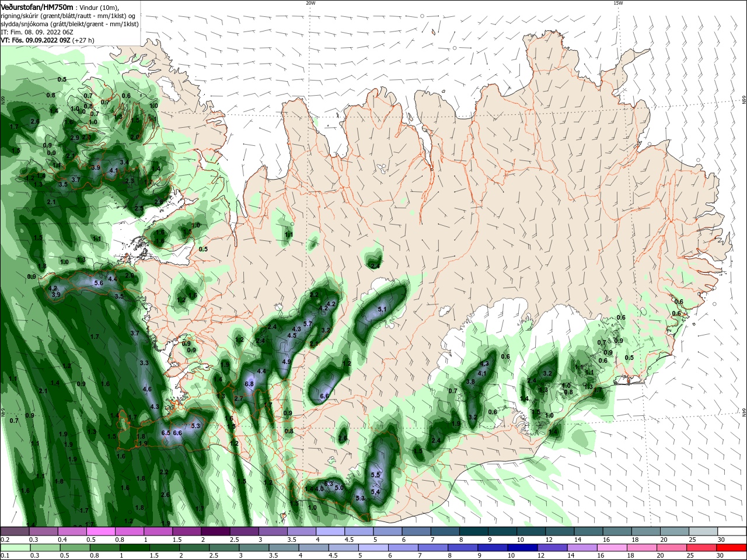Click the palest green swatch labeled 0.1
The height and width of the screenshot is (560, 747).
pyautogui.click(x=15, y=548)
